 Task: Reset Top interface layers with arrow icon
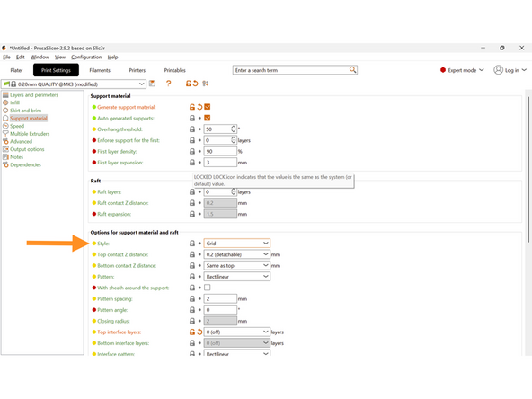point(199,332)
